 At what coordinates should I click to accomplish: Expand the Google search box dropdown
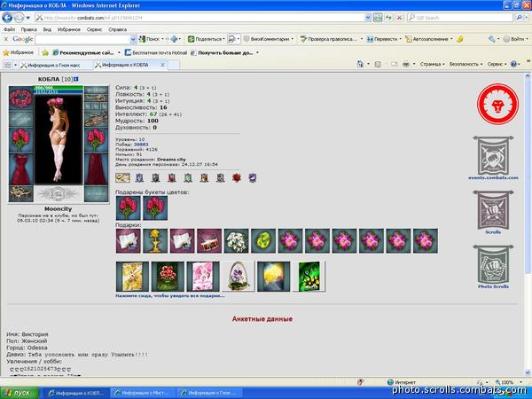click(133, 39)
